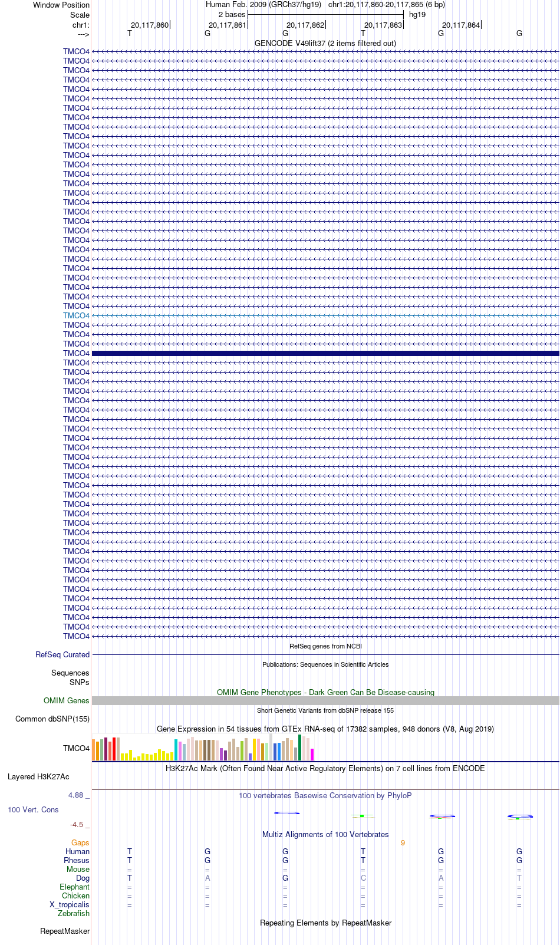Open '100 vertebrates Basewise Conservation by PhyloP' title

[325, 795]
